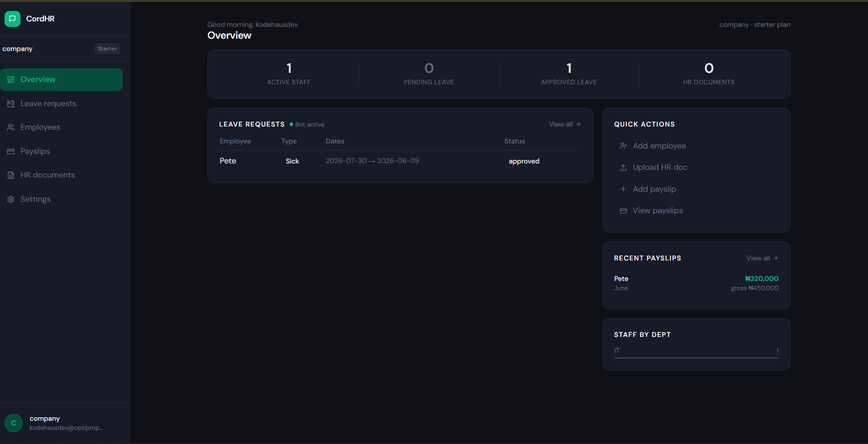Click the Dates column header
Image resolution: width=868 pixels, height=444 pixels.
pos(335,141)
